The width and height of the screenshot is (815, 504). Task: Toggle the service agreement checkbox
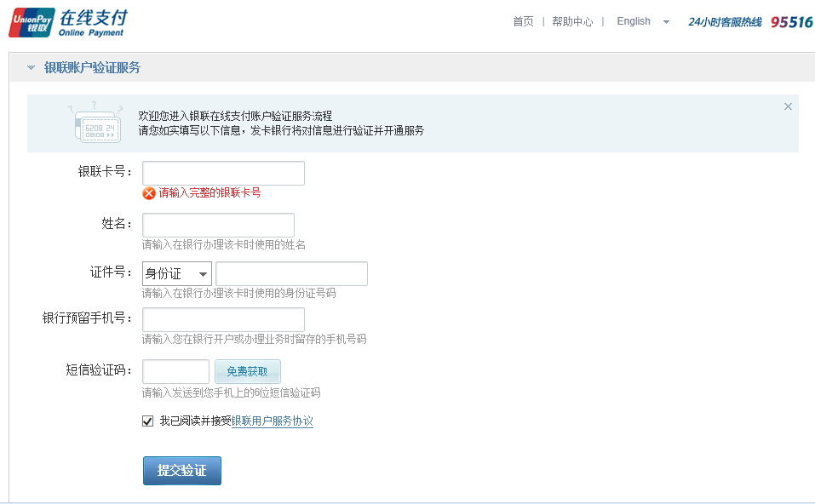[148, 421]
